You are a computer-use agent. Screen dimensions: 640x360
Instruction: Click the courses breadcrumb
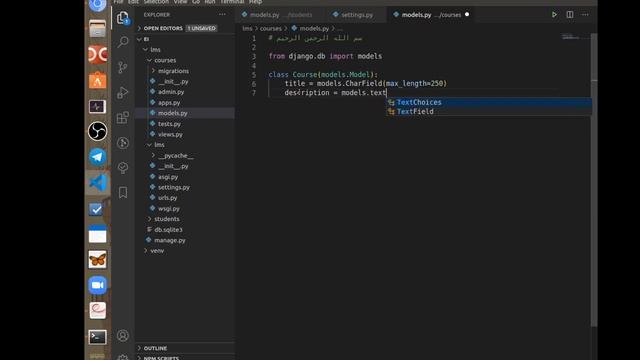(x=271, y=29)
